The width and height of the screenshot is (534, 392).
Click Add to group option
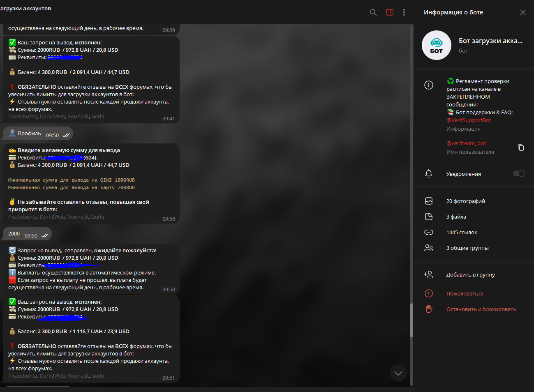pyautogui.click(x=470, y=275)
